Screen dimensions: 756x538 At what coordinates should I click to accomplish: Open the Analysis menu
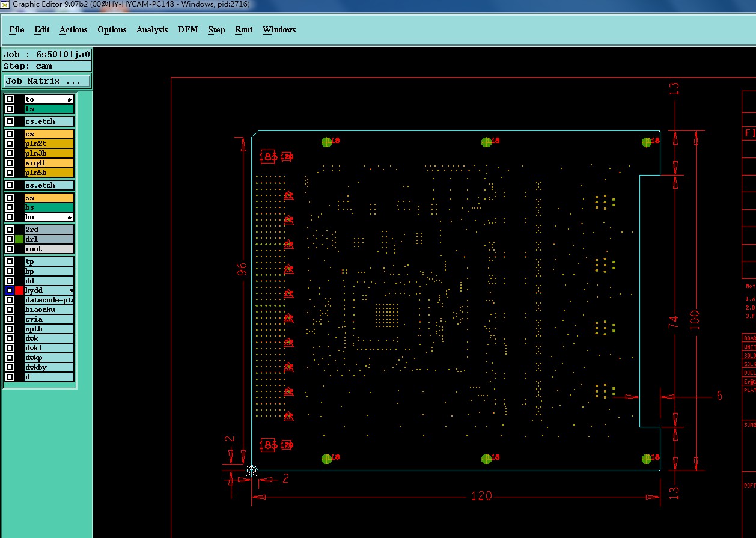[152, 29]
